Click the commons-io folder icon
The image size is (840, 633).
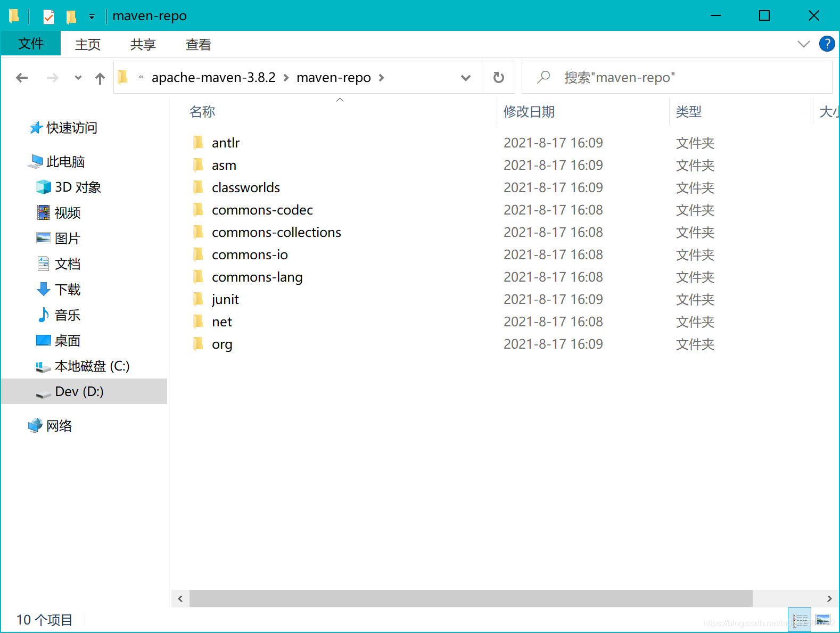point(198,254)
